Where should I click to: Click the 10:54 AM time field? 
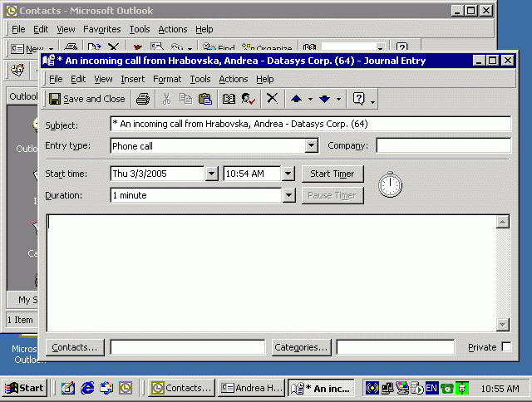click(x=253, y=174)
